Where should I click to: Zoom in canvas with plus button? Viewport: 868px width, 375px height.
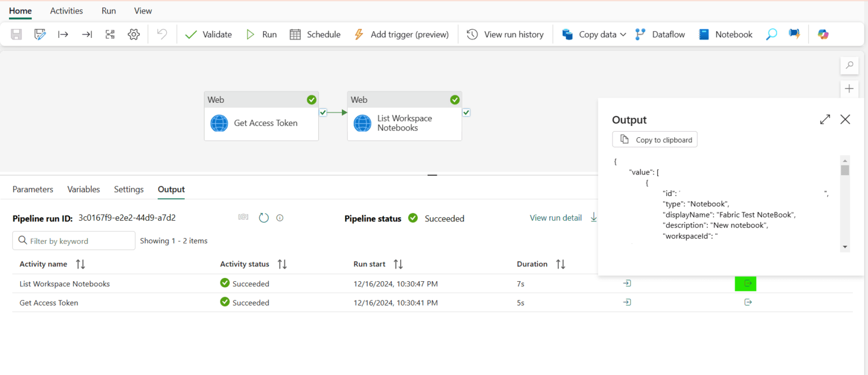(x=849, y=89)
